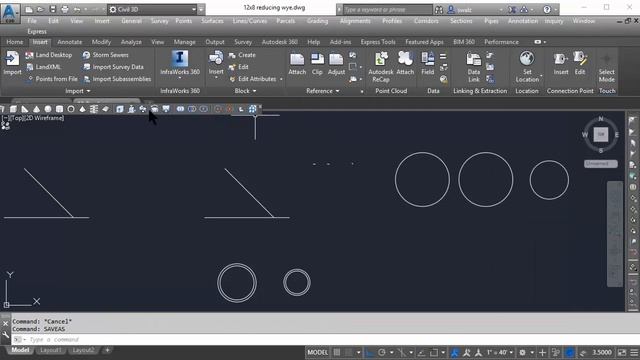This screenshot has width=640, height=360.
Task: Open the Pipes menu
Action: pyautogui.click(x=491, y=21)
